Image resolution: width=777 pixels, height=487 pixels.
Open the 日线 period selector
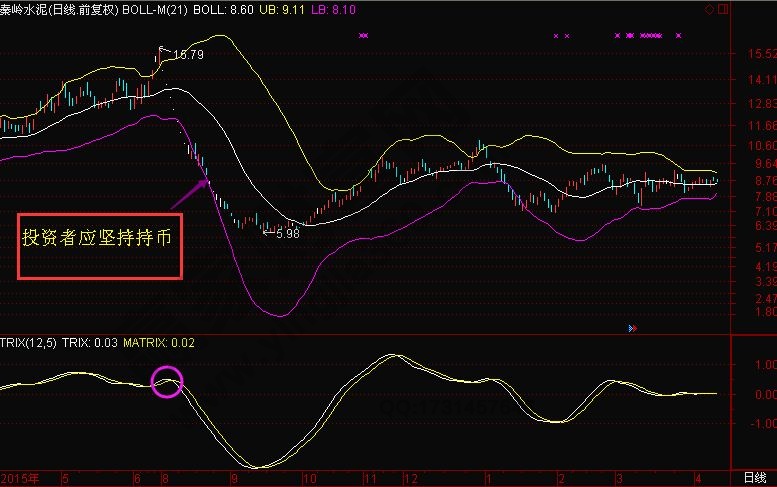[755, 478]
